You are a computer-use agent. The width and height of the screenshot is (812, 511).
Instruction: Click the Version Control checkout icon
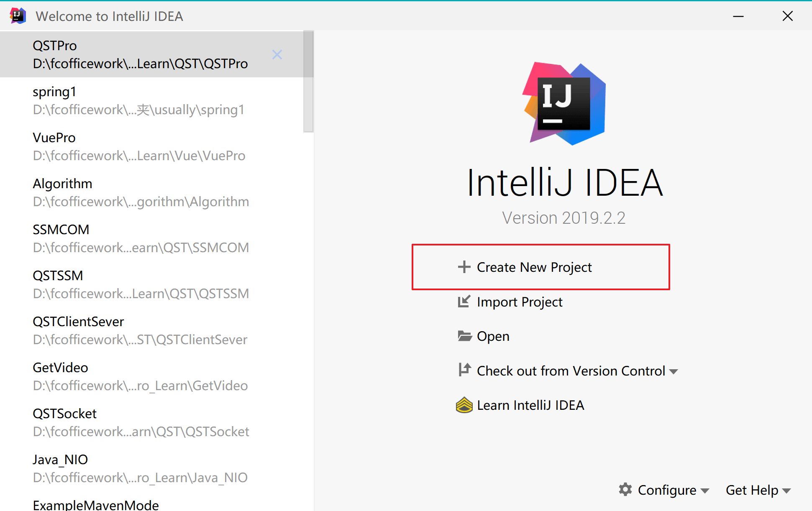pos(464,370)
